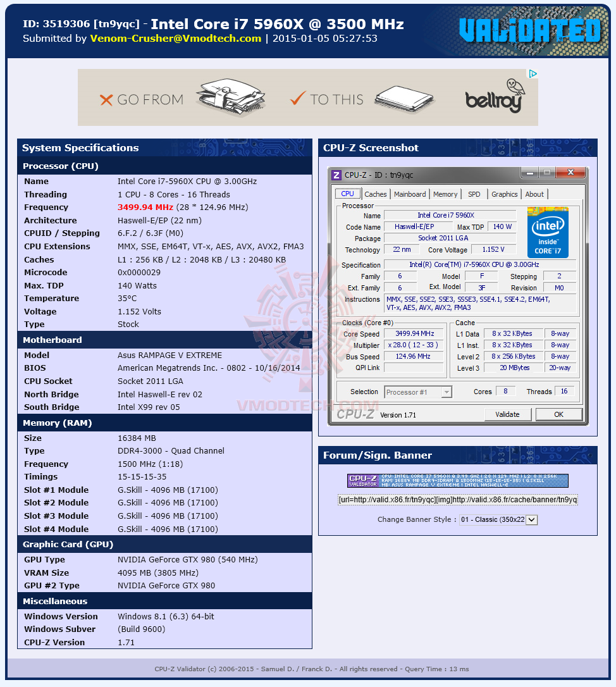Minimize the CPU-Z screenshot window

tap(530, 172)
